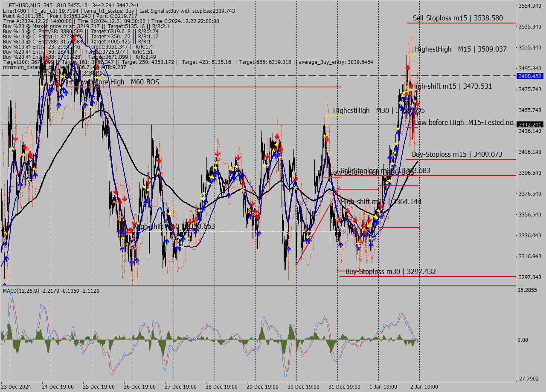Screen dimensions: 546x392
Task: Click the Buy-Stoploss m30 3297.432 label
Action: 390,272
